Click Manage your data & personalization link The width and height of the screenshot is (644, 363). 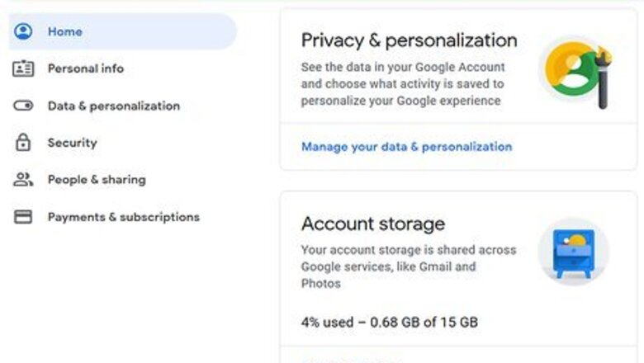tap(406, 147)
